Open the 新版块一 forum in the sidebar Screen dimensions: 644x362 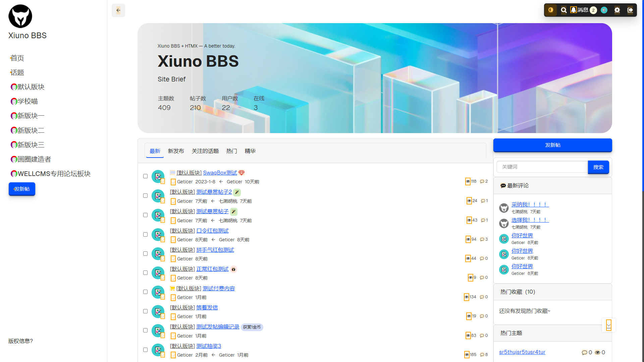(x=28, y=116)
